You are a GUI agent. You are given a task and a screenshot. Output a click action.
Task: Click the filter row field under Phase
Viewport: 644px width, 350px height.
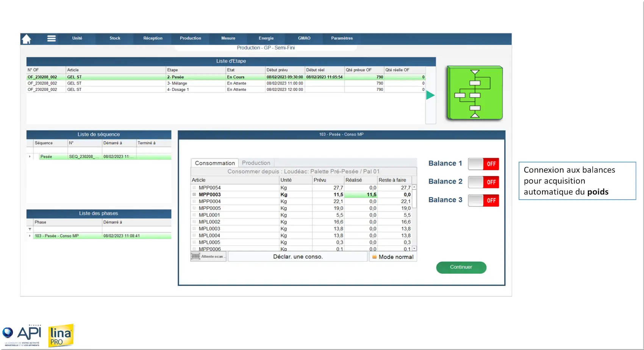(x=67, y=229)
